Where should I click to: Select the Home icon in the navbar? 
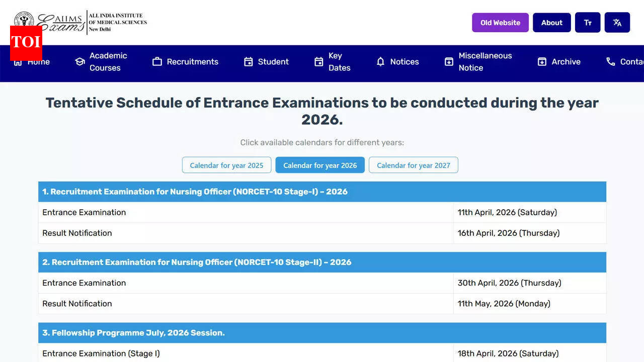pos(17,61)
